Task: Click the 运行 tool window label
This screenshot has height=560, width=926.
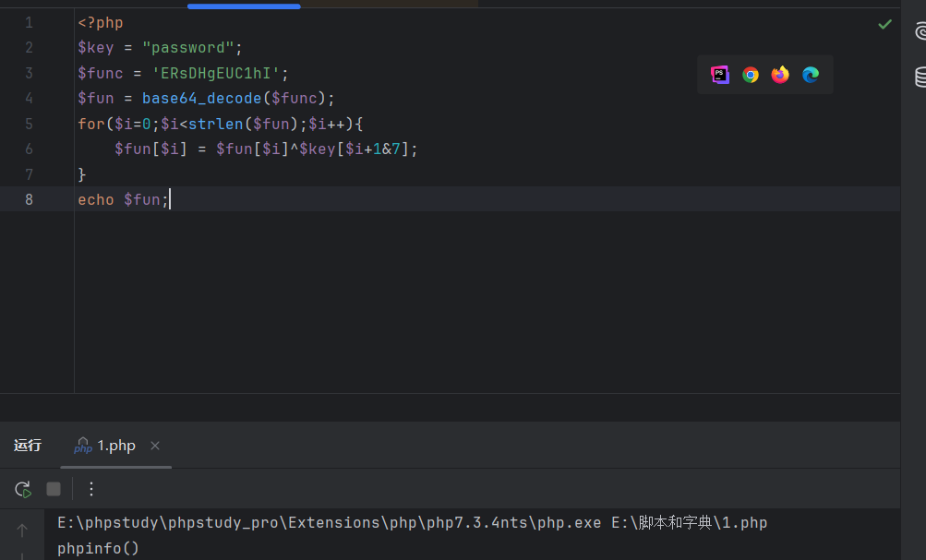Action: coord(28,446)
